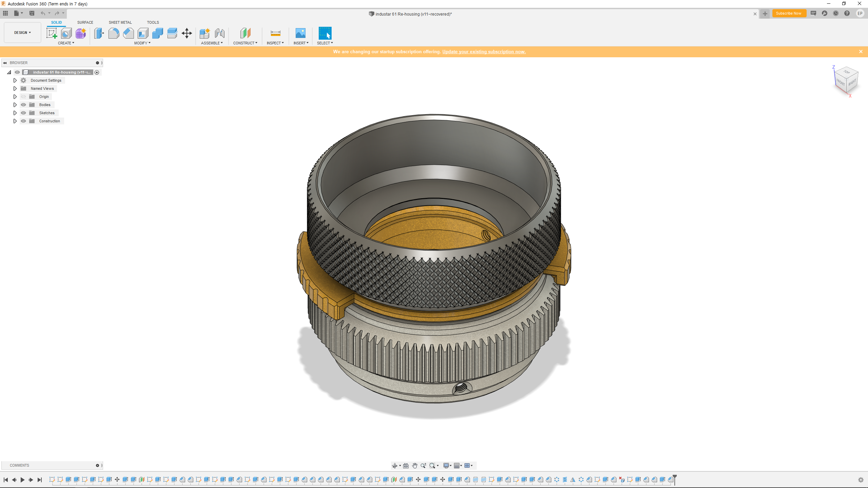Click the ViewCube TOP face
This screenshot has width=868, height=488.
tap(847, 72)
